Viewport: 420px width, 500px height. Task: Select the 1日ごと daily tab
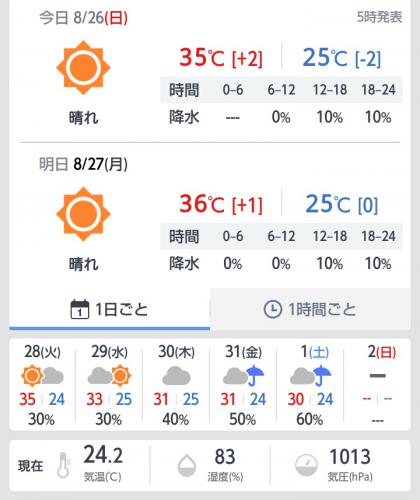(109, 309)
